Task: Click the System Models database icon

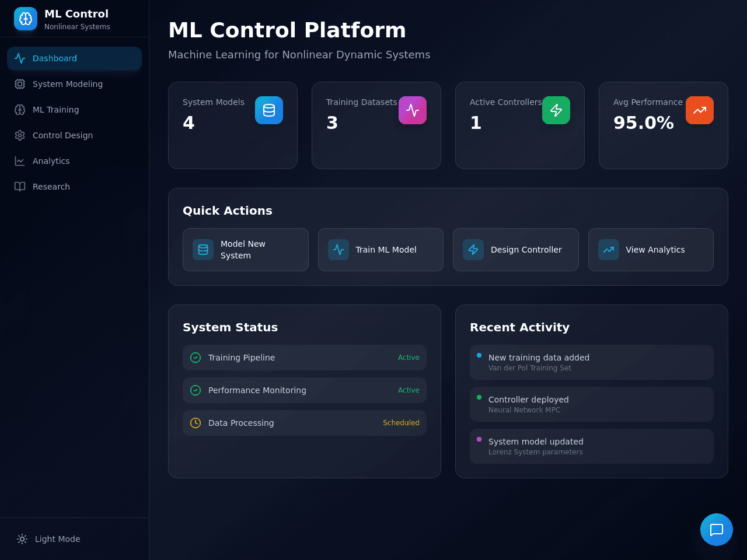Action: (x=269, y=110)
